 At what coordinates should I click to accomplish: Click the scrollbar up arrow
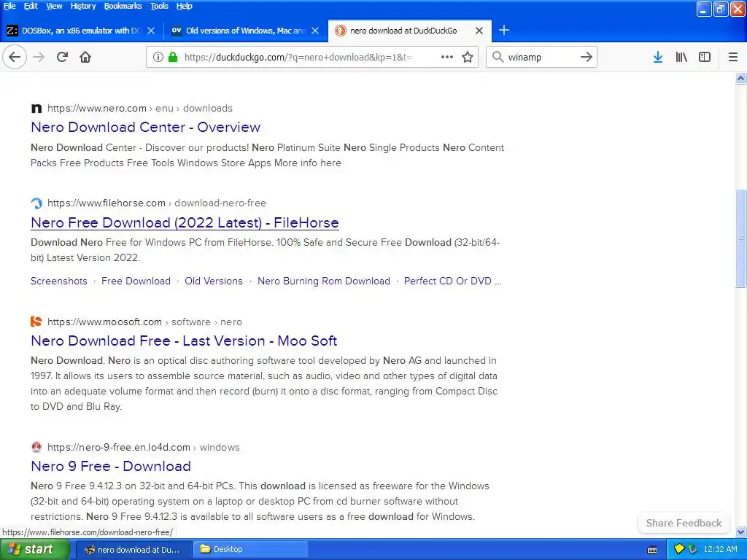coord(740,78)
